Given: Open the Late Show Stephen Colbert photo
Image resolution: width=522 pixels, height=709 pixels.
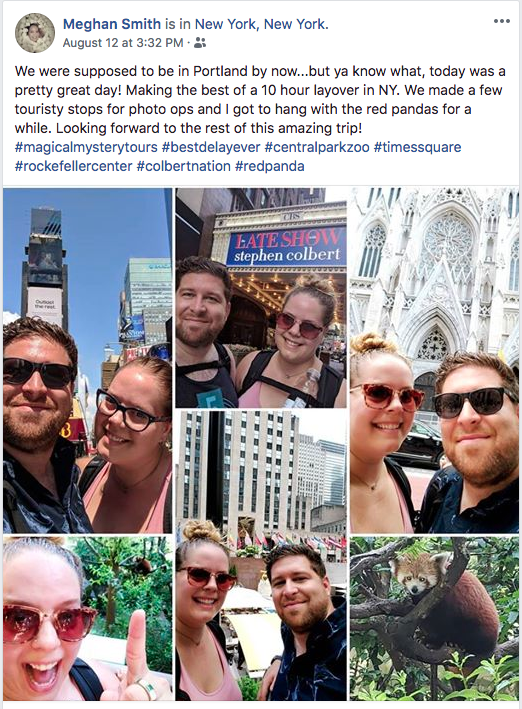Looking at the screenshot, I should coord(261,298).
